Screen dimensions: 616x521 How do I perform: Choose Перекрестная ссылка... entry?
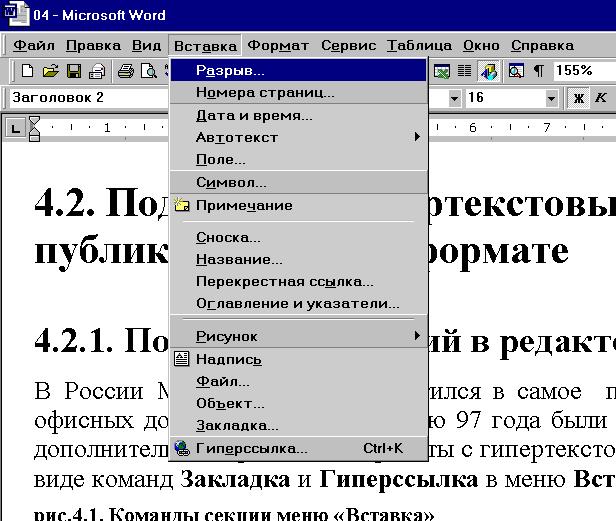(x=299, y=281)
